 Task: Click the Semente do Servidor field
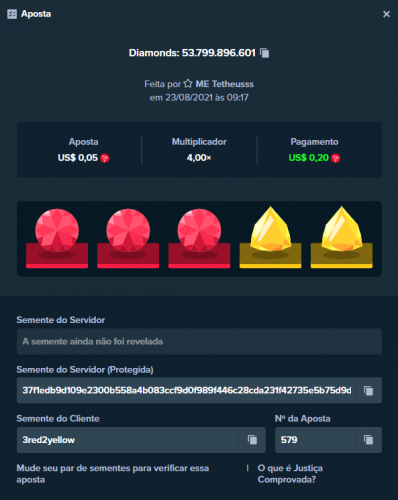(x=199, y=341)
